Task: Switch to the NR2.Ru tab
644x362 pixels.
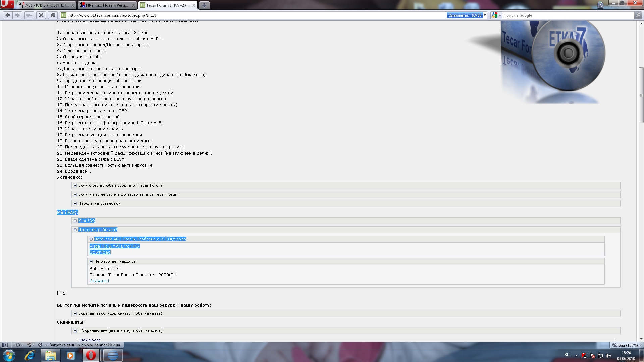Action: click(107, 5)
